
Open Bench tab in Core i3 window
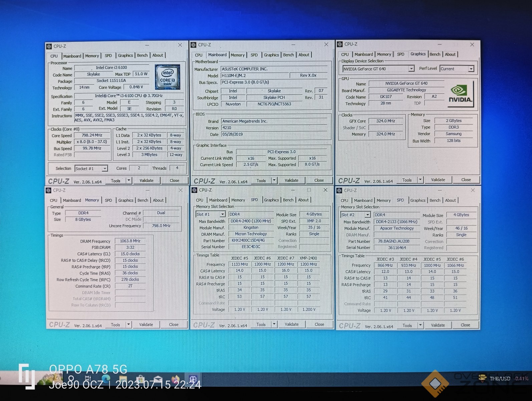coord(142,55)
